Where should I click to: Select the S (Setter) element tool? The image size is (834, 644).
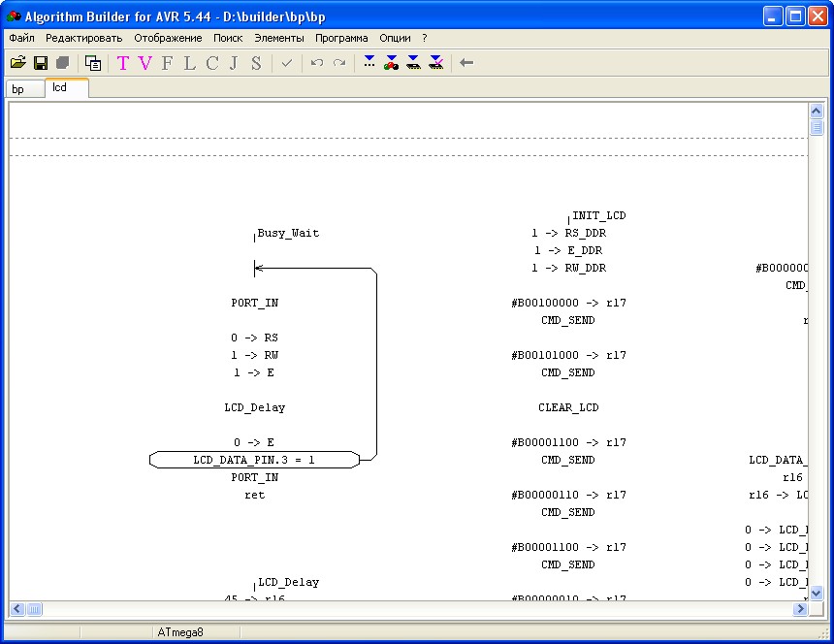click(256, 63)
